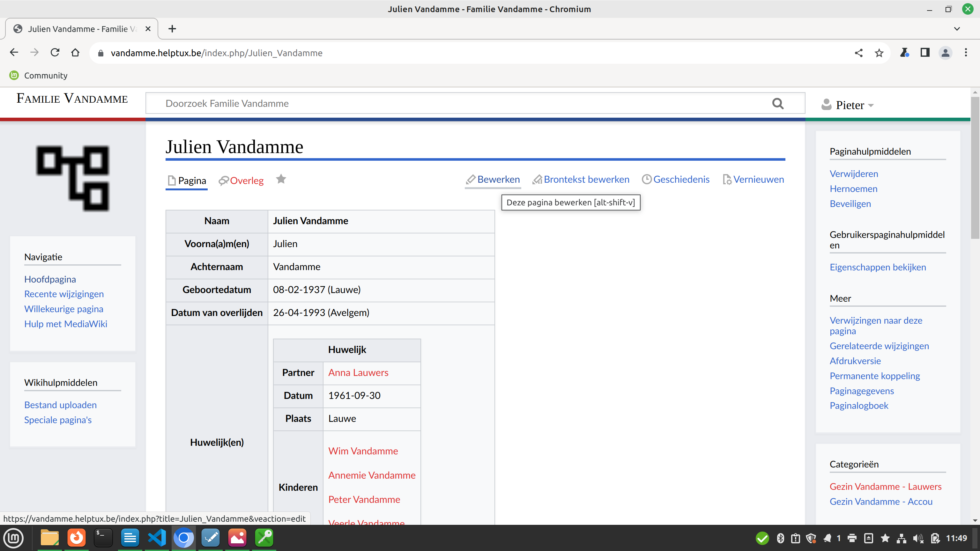Reload the page with browser refresh icon
The height and width of the screenshot is (551, 980).
pyautogui.click(x=55, y=53)
